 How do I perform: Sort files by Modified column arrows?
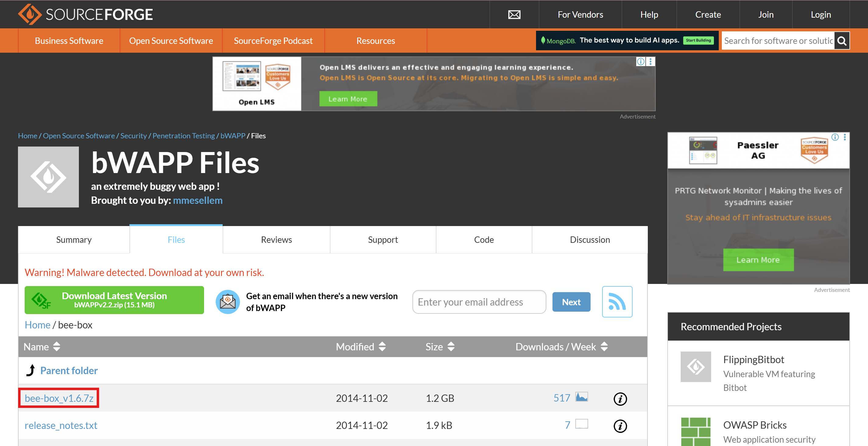(382, 347)
